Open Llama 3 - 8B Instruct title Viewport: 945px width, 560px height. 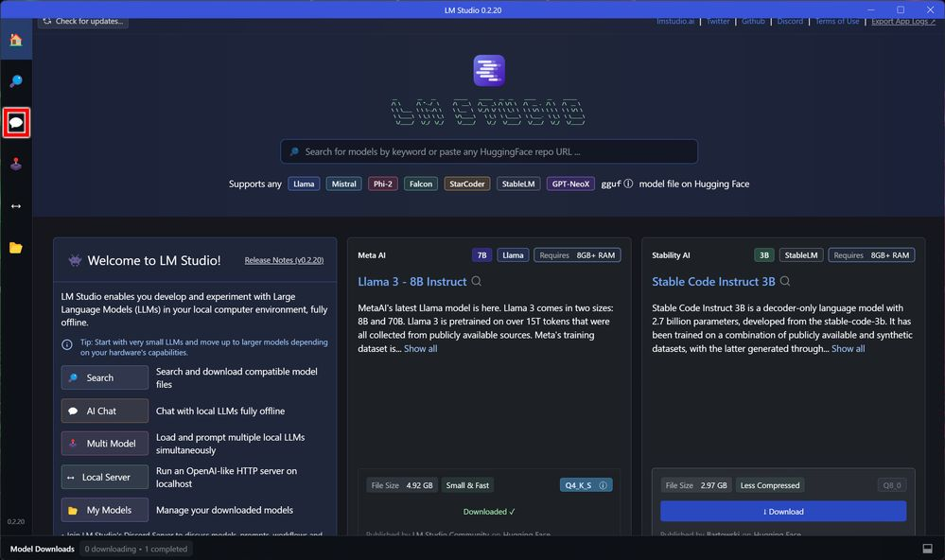click(x=412, y=282)
